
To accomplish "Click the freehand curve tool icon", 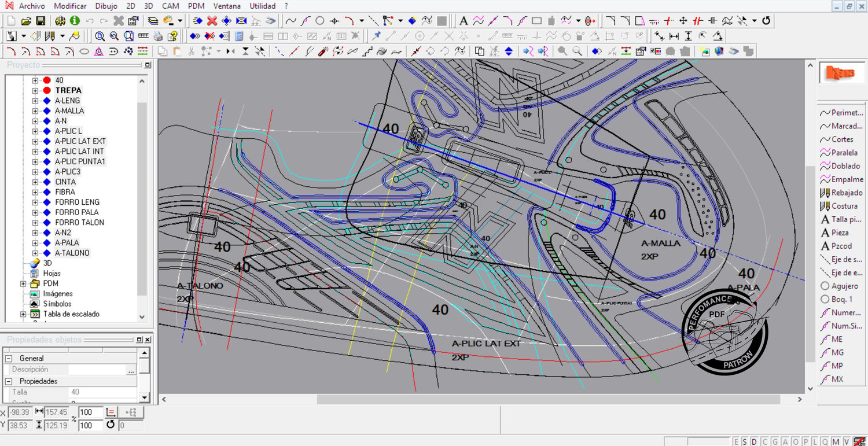I will pyautogui.click(x=290, y=21).
